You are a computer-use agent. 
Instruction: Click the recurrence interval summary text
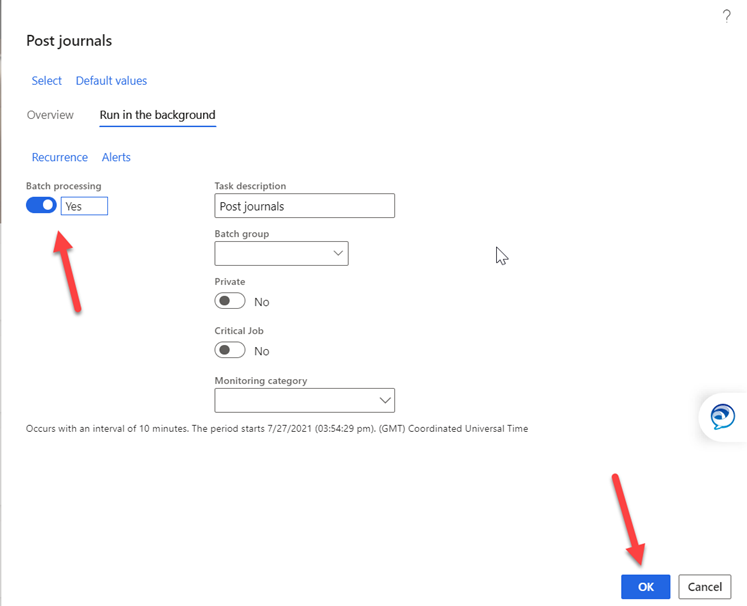277,428
